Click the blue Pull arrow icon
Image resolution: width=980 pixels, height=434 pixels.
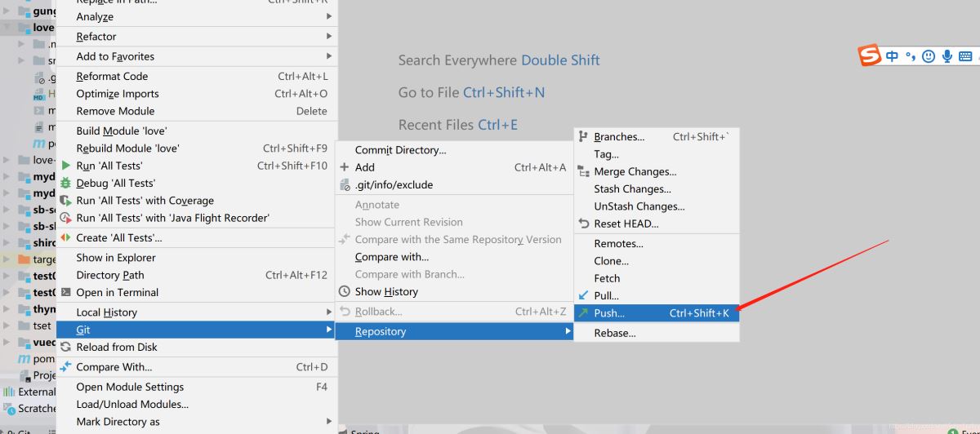[x=583, y=295]
